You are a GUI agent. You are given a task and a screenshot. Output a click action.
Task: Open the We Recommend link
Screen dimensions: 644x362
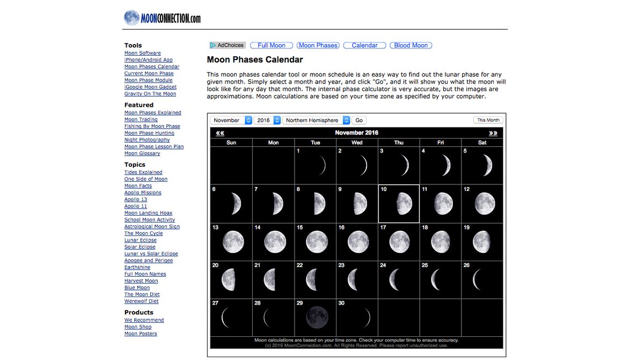tap(144, 320)
